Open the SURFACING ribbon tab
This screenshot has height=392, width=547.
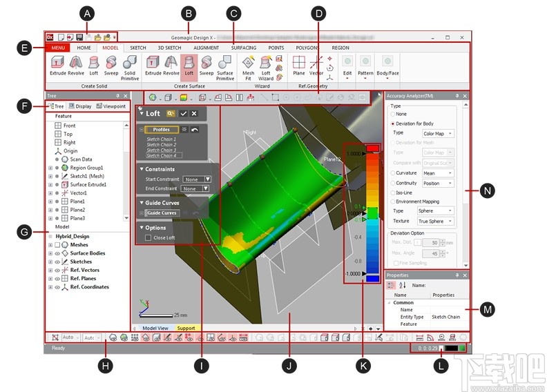[244, 48]
